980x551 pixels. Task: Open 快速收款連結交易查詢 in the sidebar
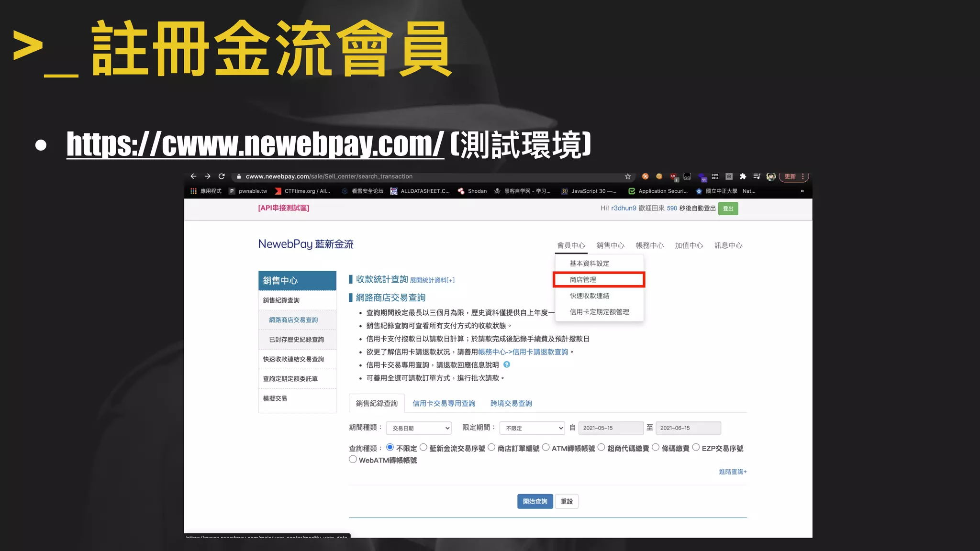pos(297,359)
